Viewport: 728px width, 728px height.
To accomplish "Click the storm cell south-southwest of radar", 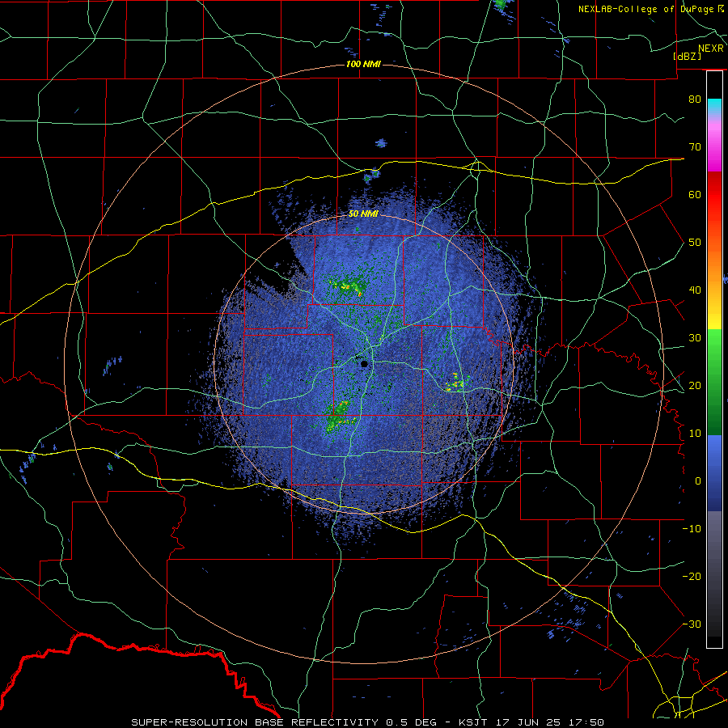I will (x=341, y=416).
